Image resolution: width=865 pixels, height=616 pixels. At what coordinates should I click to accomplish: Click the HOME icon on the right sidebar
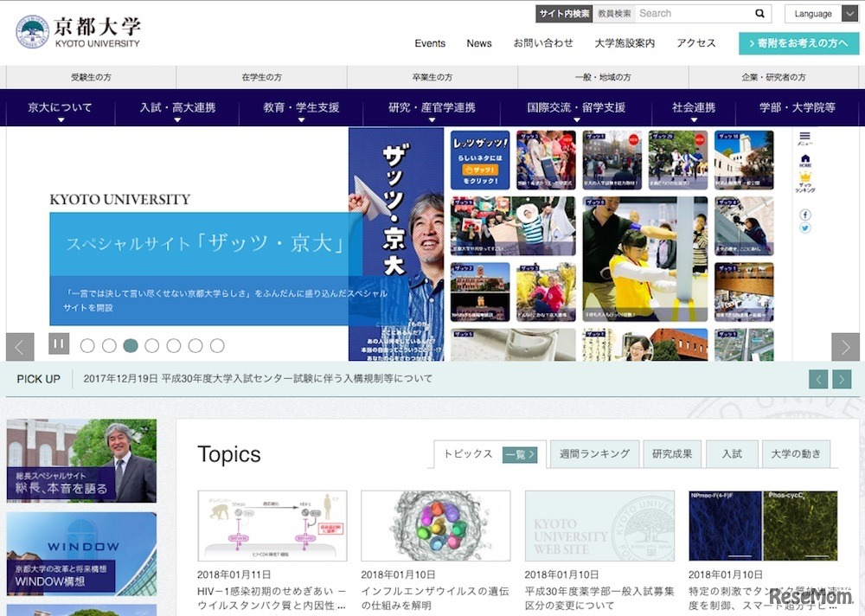(x=805, y=157)
